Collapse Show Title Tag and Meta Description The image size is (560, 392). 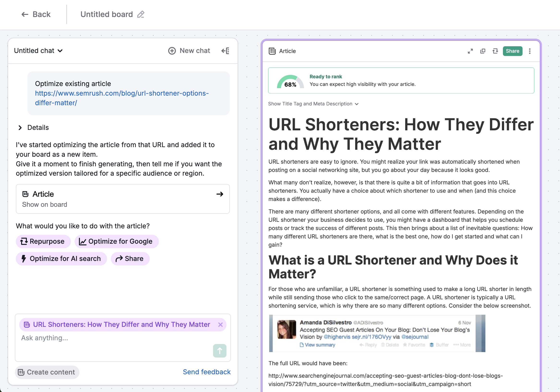(x=313, y=104)
